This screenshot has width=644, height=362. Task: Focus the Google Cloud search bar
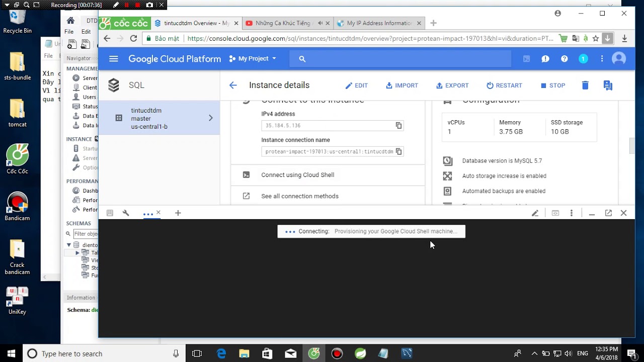(x=400, y=59)
